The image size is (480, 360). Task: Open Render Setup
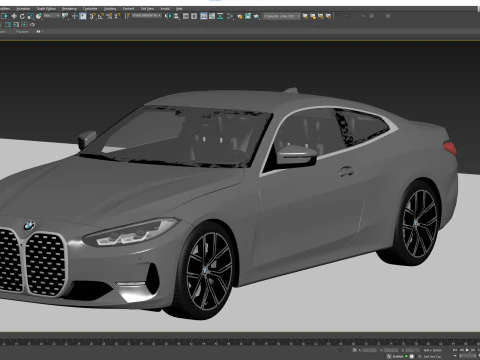[240, 16]
